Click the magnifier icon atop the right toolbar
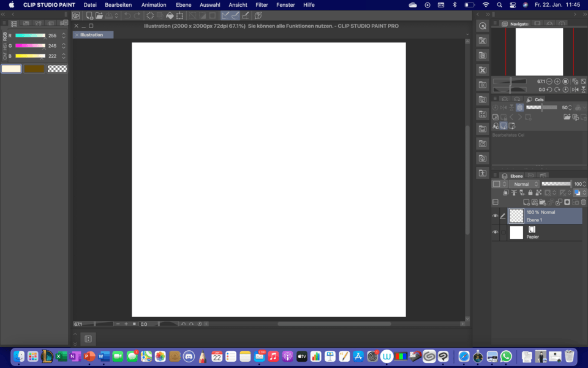The width and height of the screenshot is (588, 368). coord(482,26)
